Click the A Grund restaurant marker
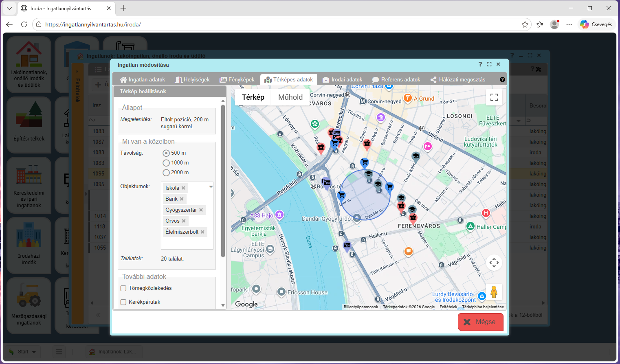This screenshot has height=364, width=620. pyautogui.click(x=407, y=98)
